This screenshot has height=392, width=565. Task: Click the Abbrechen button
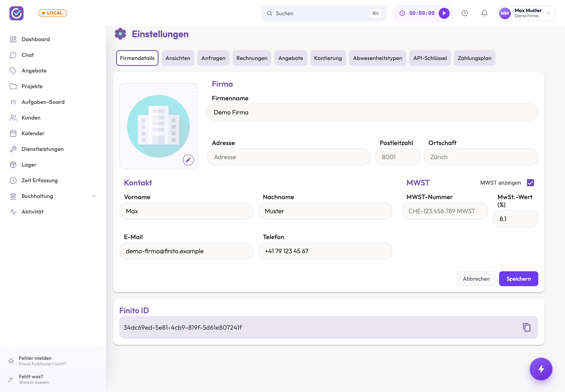[x=476, y=279]
